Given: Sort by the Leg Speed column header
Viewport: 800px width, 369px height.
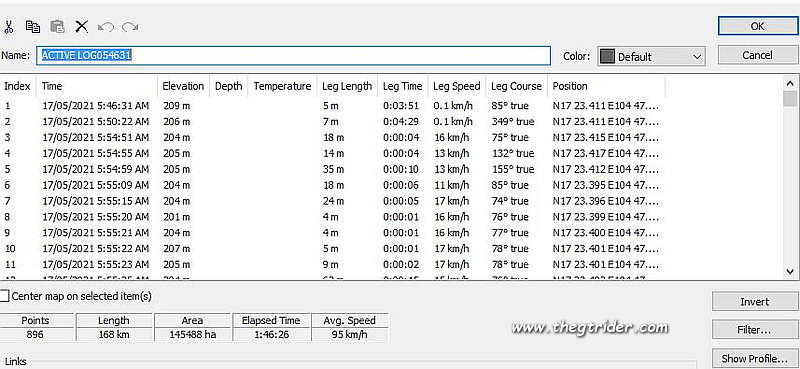Looking at the screenshot, I should click(x=457, y=86).
